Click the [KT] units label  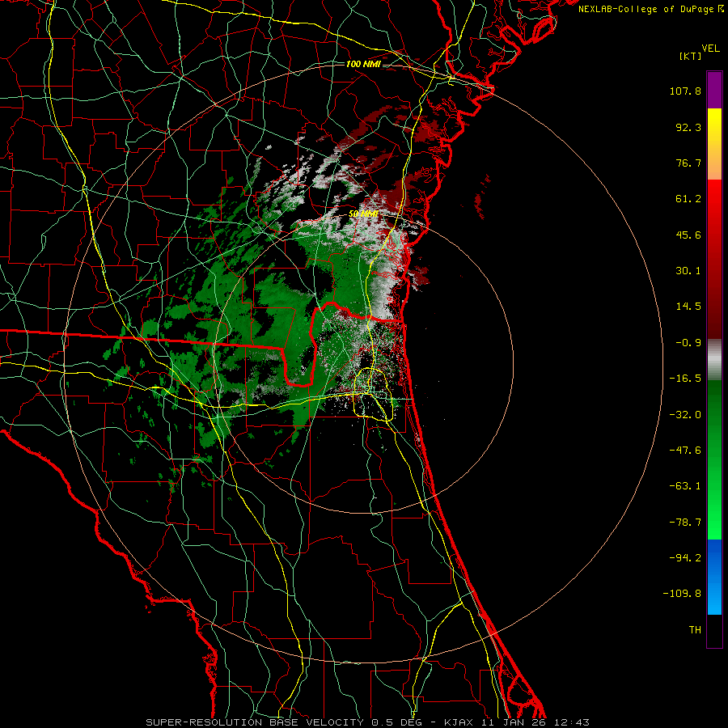691,56
